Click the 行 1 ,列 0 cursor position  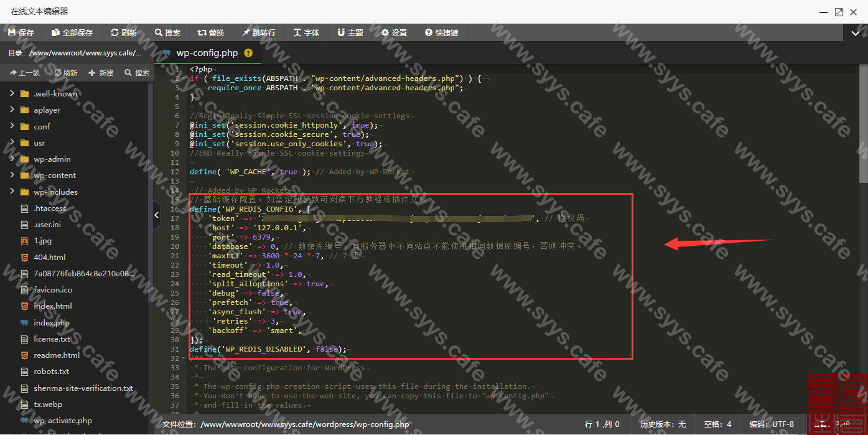[x=602, y=424]
